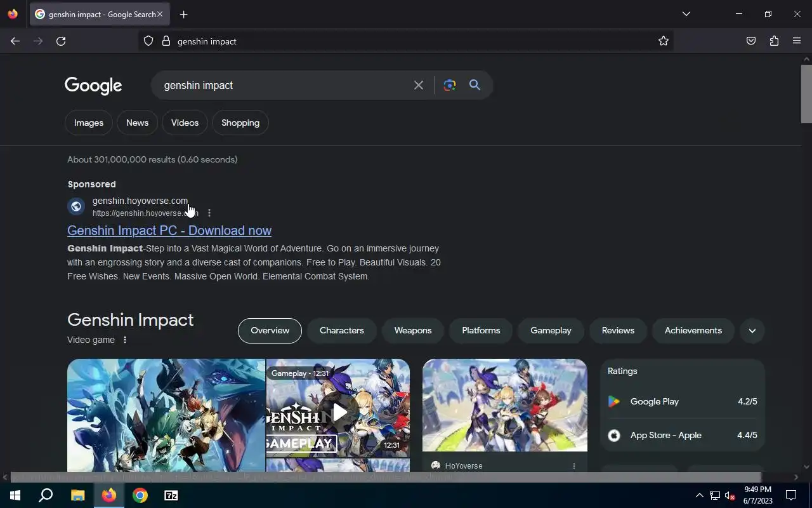Viewport: 812px width, 508px height.
Task: Click the horizontal scrollbar at bottom
Action: (386, 477)
